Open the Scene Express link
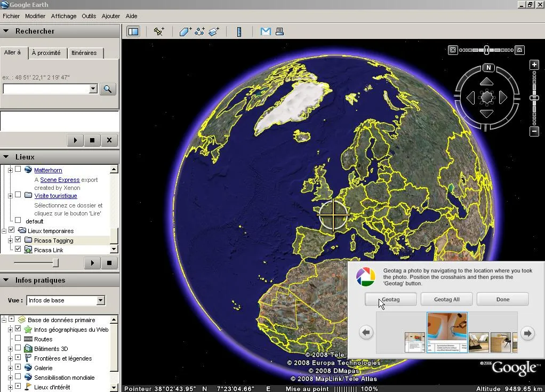The image size is (545, 392). [60, 180]
